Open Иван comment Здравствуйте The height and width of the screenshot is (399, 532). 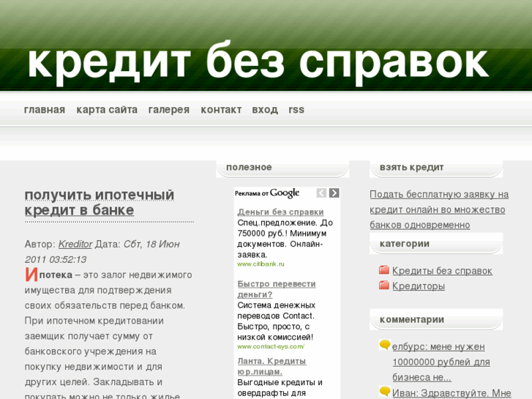coord(452,393)
